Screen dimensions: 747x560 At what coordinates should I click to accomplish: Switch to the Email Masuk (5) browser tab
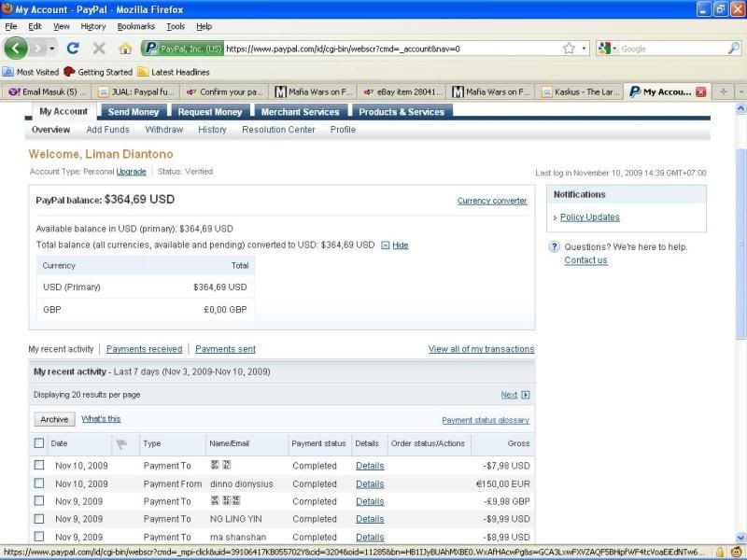(46, 91)
